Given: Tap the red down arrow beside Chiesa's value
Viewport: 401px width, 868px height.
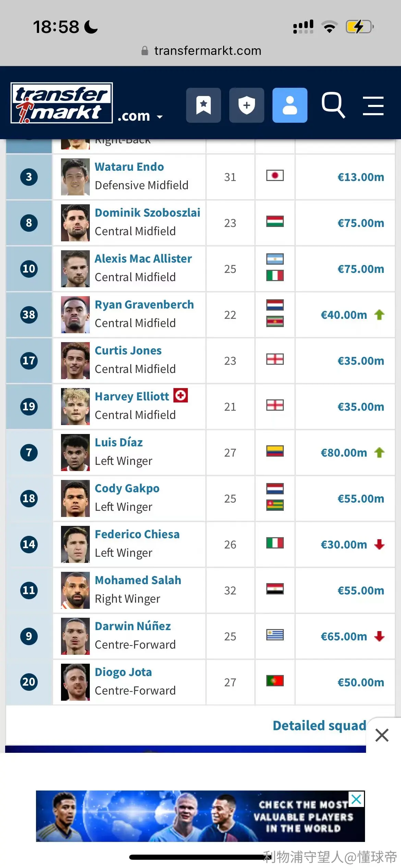Looking at the screenshot, I should pyautogui.click(x=379, y=544).
